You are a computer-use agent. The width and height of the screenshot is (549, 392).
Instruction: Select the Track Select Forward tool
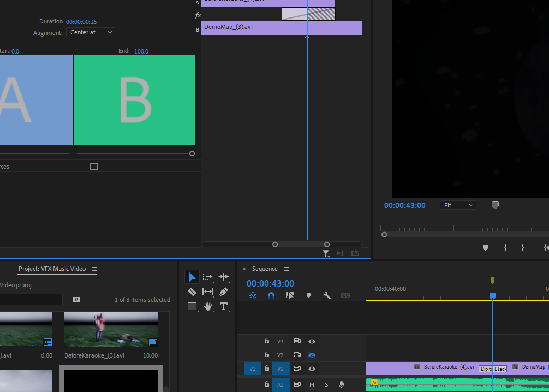pyautogui.click(x=208, y=277)
